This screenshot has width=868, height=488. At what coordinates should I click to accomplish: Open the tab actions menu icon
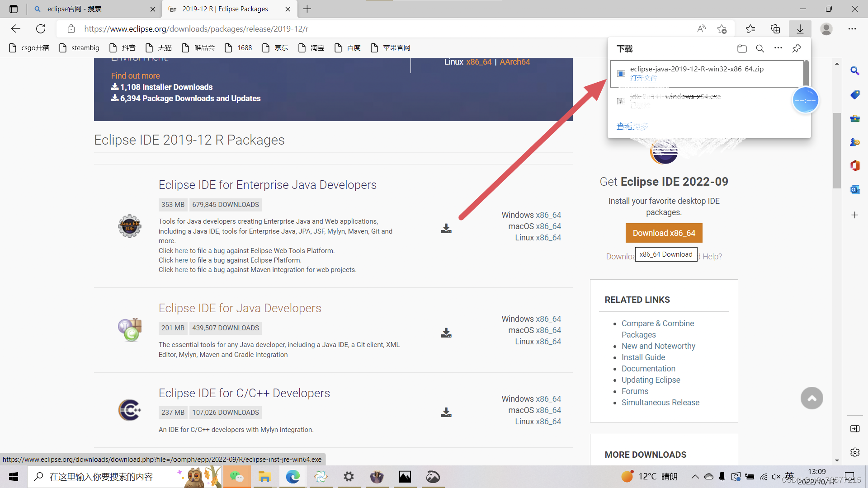pyautogui.click(x=14, y=9)
